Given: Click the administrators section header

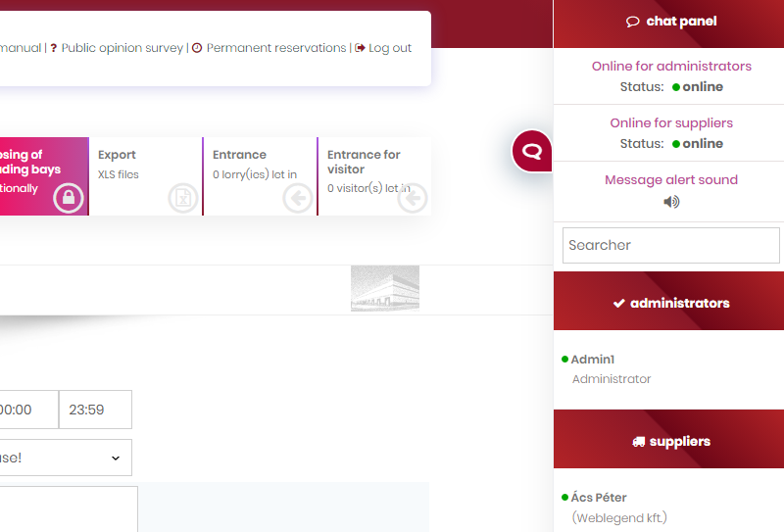Looking at the screenshot, I should tap(670, 303).
